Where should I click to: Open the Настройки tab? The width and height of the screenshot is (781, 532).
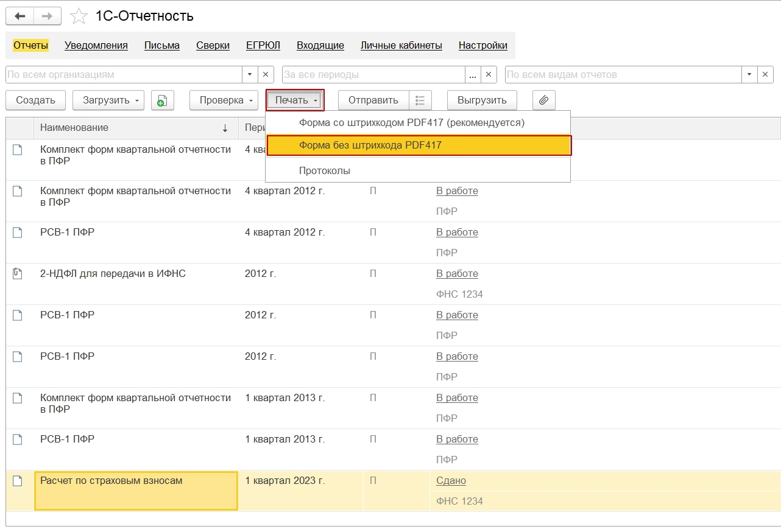tap(483, 45)
